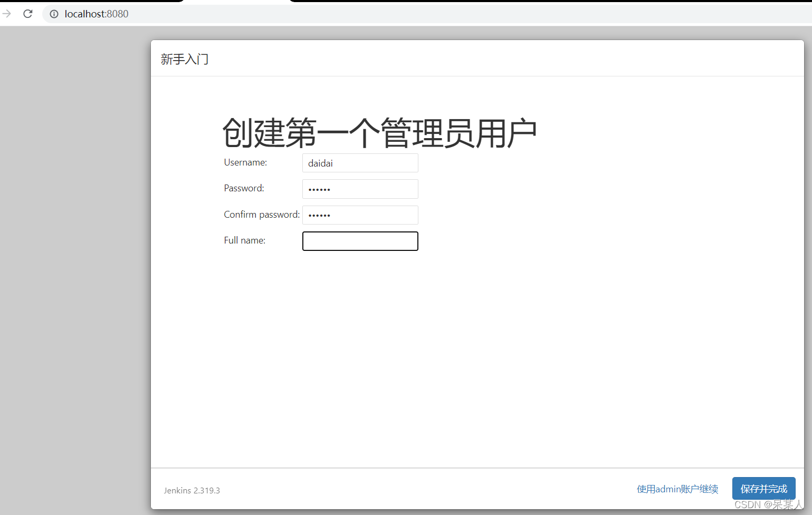This screenshot has height=515, width=812.
Task: Click the browser forward arrow
Action: pyautogui.click(x=6, y=14)
